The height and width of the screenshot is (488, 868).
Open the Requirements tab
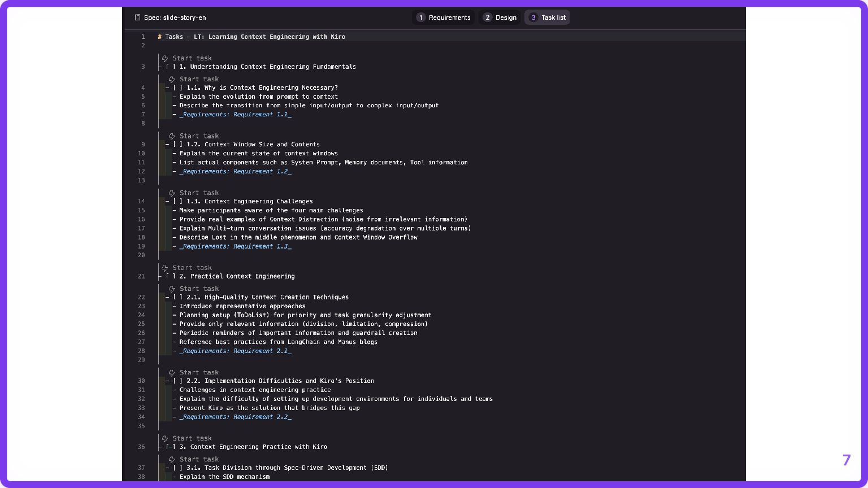click(443, 18)
